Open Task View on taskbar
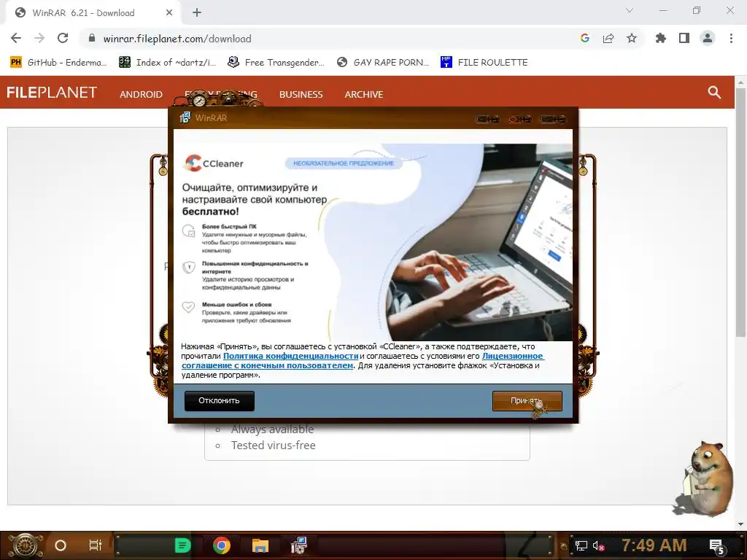Viewport: 747px width, 560px height. tap(96, 545)
